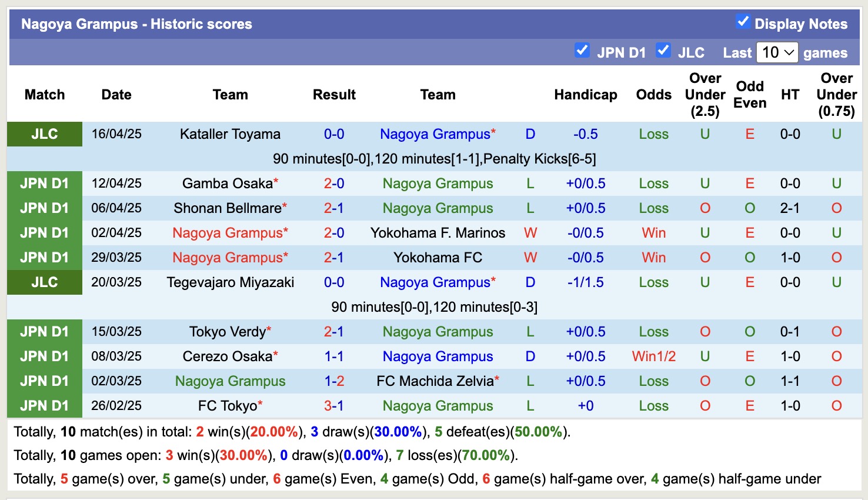Uncheck the JPN D1 league filter
Screen dimensions: 868x500
[x=582, y=51]
